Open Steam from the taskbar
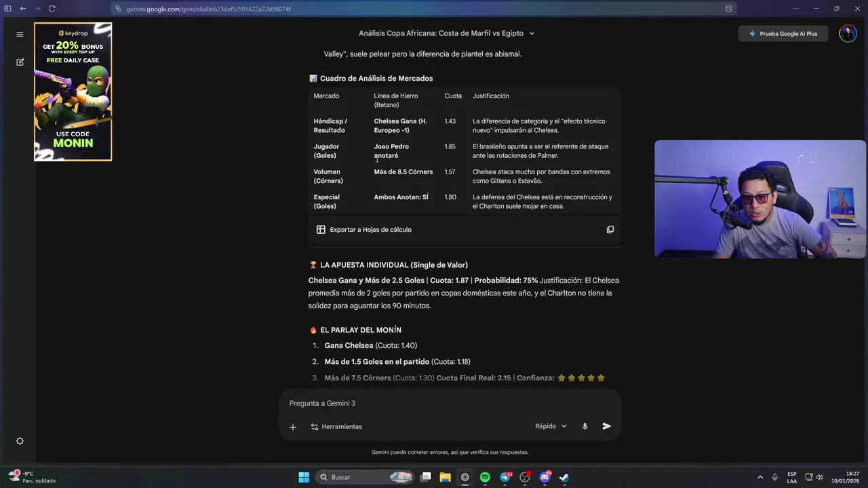 click(564, 477)
